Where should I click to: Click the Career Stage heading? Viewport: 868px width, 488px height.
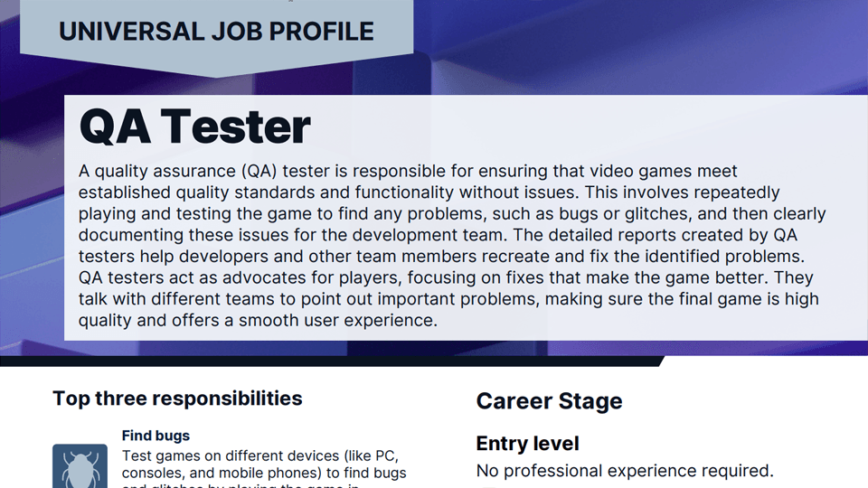click(x=549, y=401)
